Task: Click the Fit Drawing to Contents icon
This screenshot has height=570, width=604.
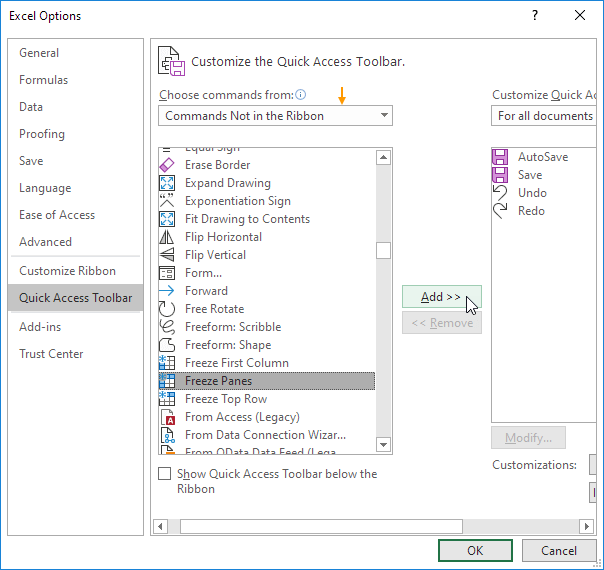Action: click(x=167, y=219)
